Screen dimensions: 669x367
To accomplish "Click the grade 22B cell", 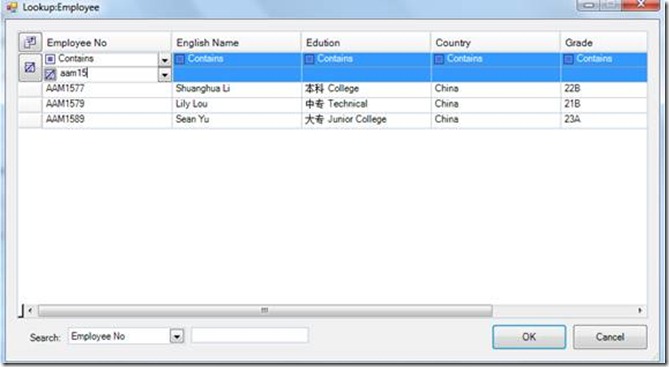I will (604, 89).
